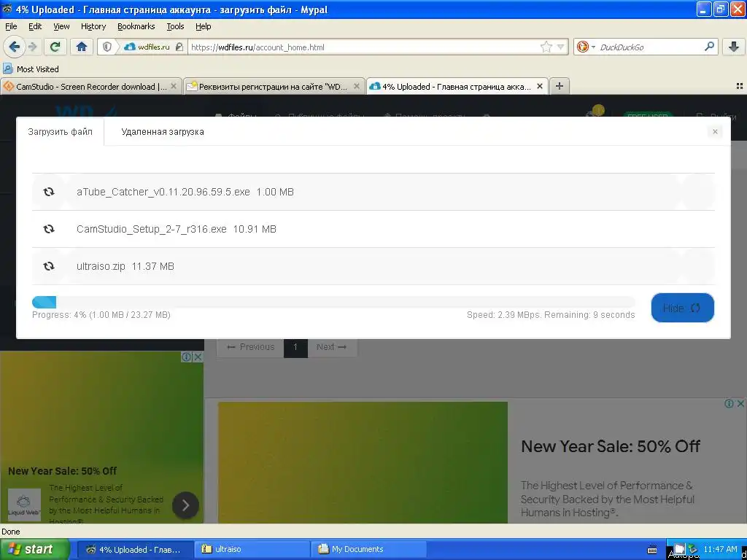Image resolution: width=747 pixels, height=560 pixels.
Task: Click the Progress: 4% status text
Action: [101, 315]
